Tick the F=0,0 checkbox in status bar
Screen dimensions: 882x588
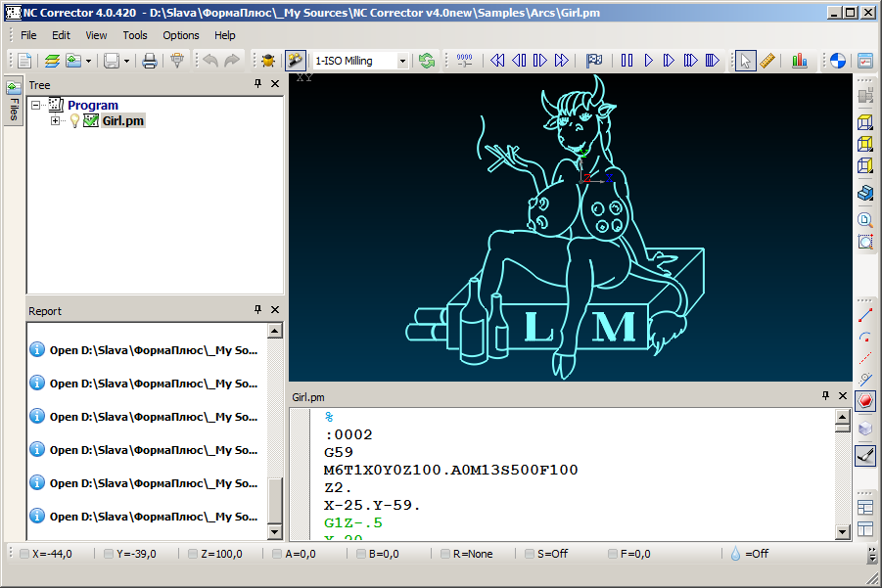(613, 554)
